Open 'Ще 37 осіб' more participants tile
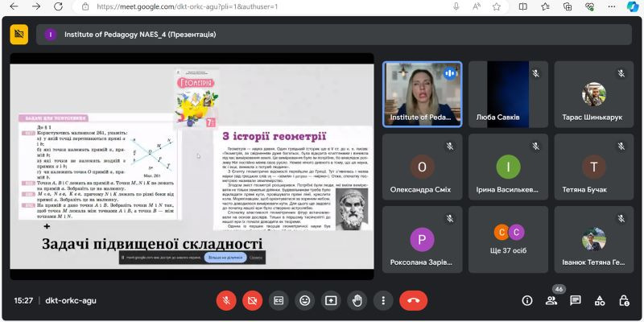The image size is (644, 322). [x=508, y=239]
